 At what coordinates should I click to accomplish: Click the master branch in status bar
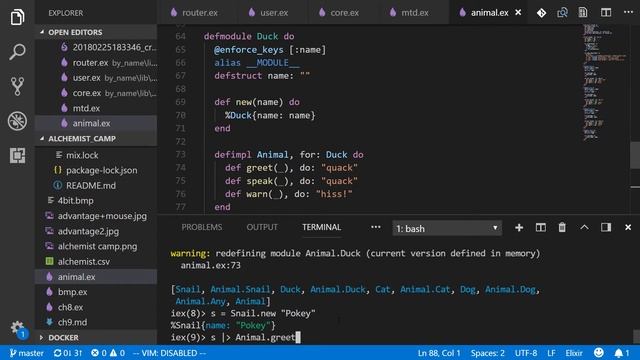(27, 353)
